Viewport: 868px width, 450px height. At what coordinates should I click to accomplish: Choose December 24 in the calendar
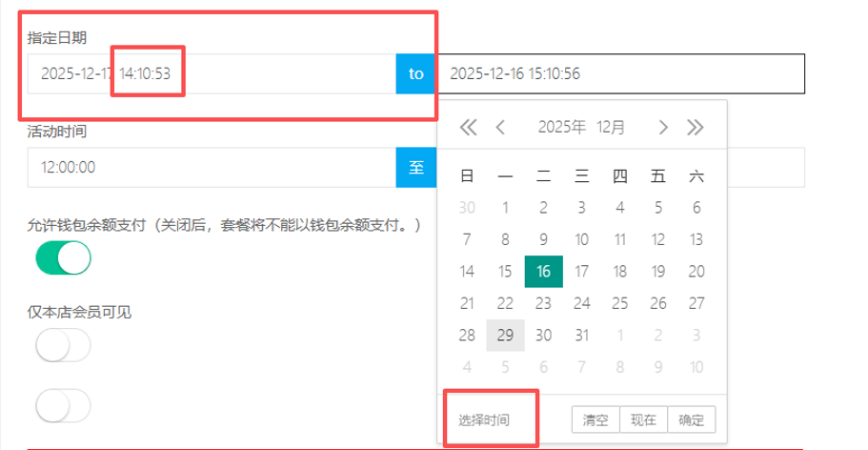point(582,303)
